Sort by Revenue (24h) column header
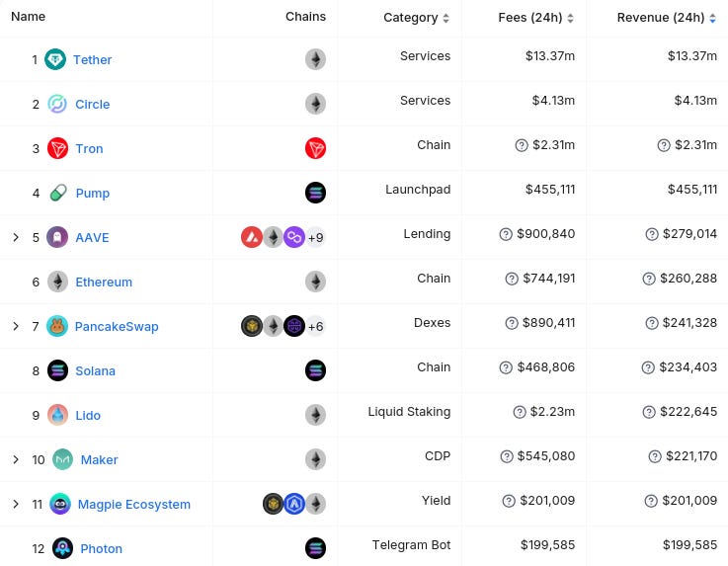Screen dimensions: 728x566 [x=666, y=18]
